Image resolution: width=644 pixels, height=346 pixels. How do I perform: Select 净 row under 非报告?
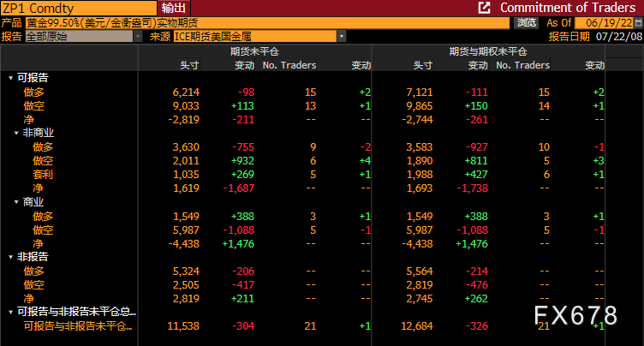pyautogui.click(x=28, y=299)
